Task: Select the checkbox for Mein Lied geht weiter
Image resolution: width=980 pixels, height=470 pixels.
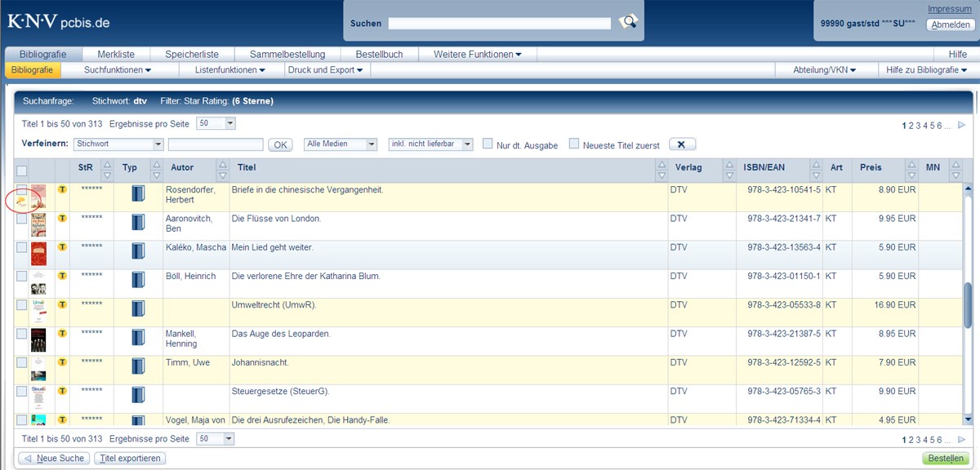Action: [22, 247]
